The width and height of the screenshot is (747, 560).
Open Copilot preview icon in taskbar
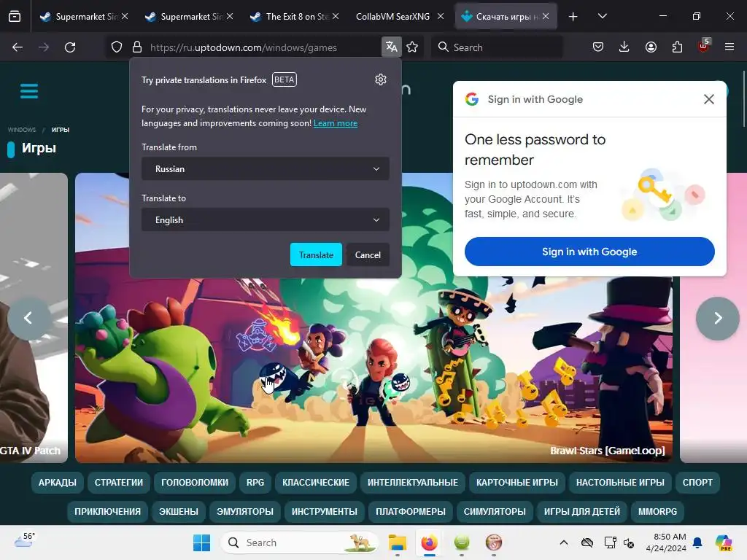[x=724, y=542]
